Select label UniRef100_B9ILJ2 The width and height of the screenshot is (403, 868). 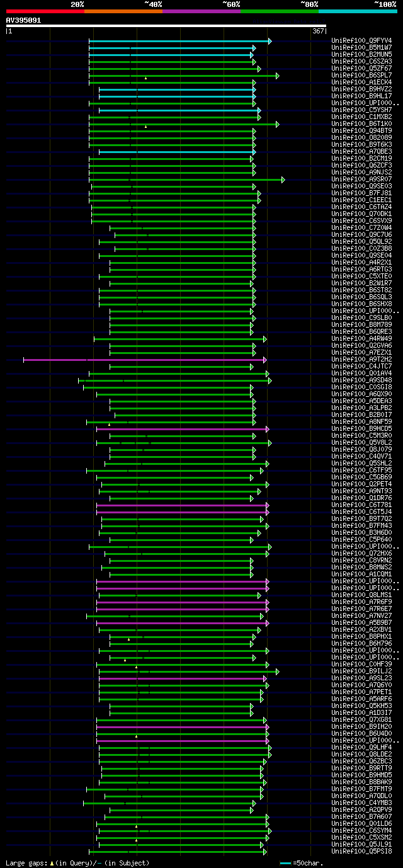[361, 671]
